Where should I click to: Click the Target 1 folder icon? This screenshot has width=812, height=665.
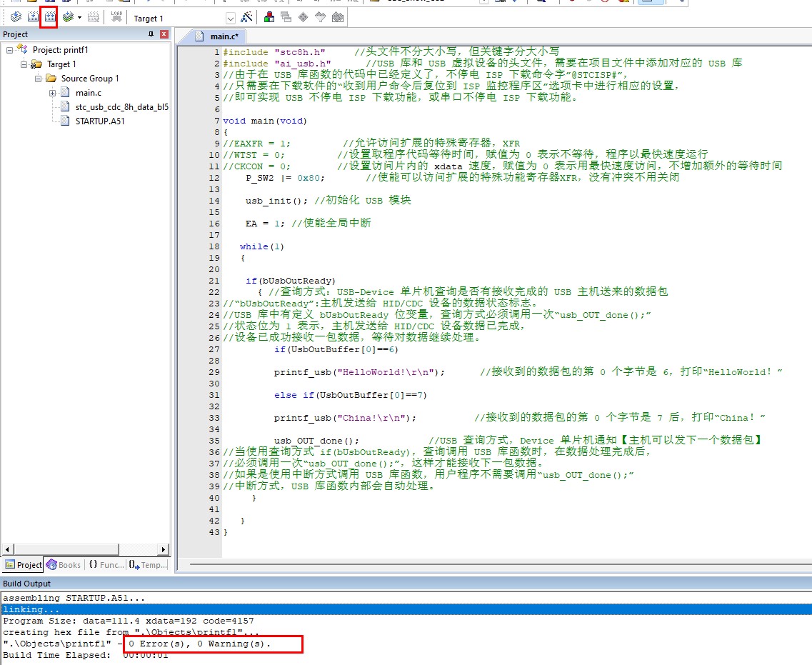[36, 64]
